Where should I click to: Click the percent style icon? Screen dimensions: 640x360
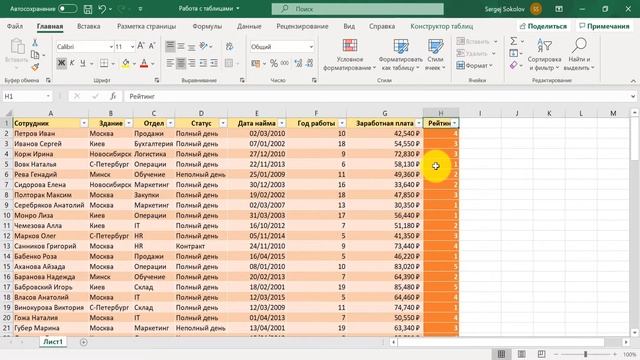(274, 63)
